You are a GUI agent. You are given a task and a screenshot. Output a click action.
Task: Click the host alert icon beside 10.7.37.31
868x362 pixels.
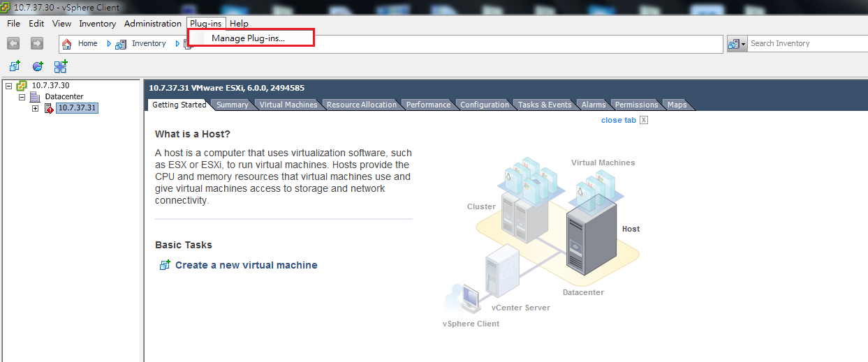(48, 108)
